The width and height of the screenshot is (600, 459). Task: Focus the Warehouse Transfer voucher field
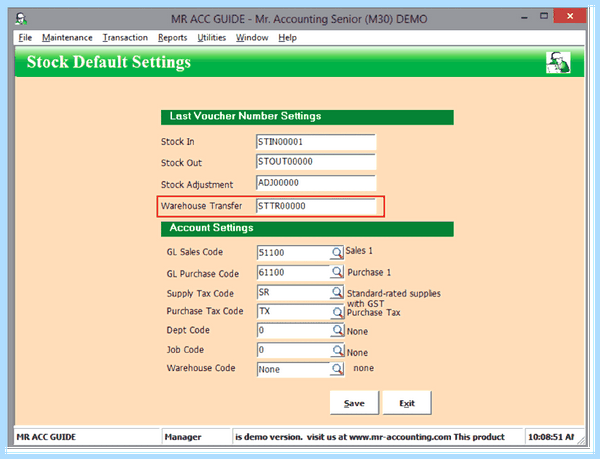[x=316, y=206]
